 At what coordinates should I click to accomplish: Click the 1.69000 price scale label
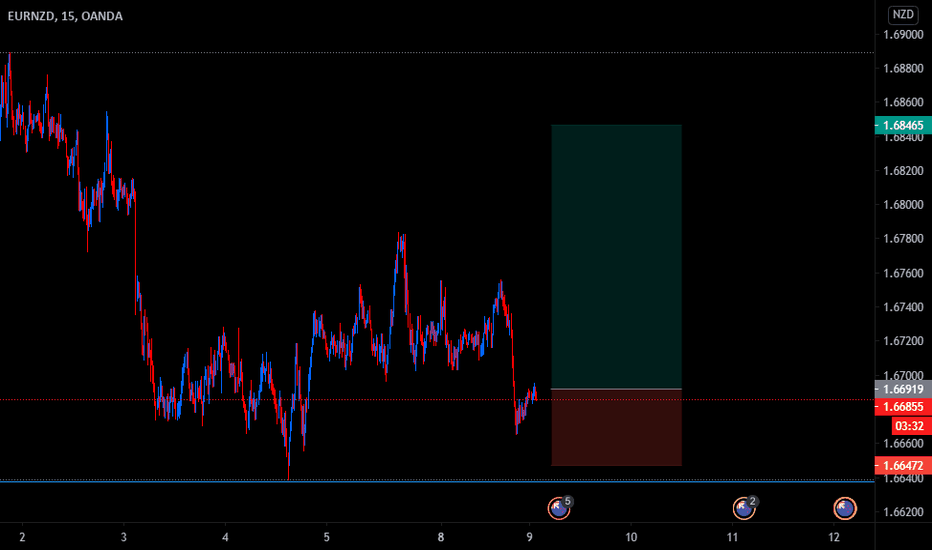[903, 34]
